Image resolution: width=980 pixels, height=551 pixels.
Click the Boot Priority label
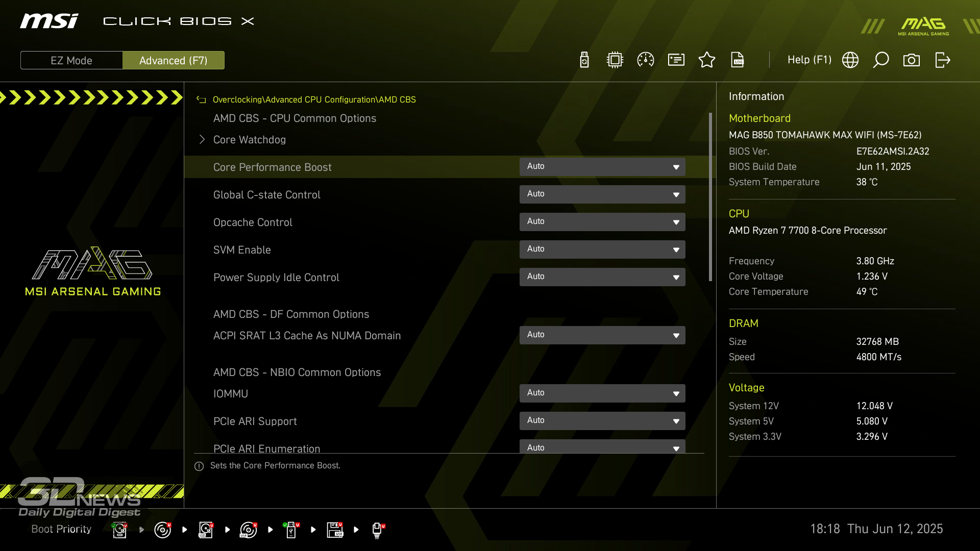61,529
